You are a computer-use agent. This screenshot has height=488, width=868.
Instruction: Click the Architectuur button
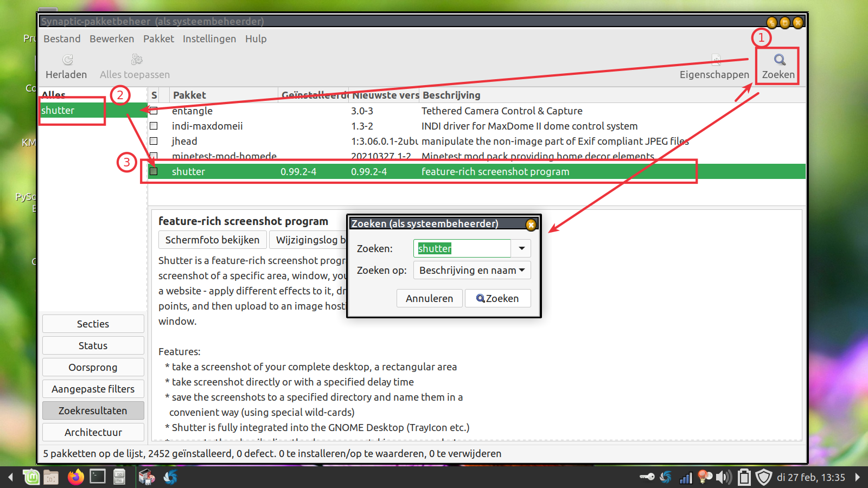pyautogui.click(x=93, y=432)
